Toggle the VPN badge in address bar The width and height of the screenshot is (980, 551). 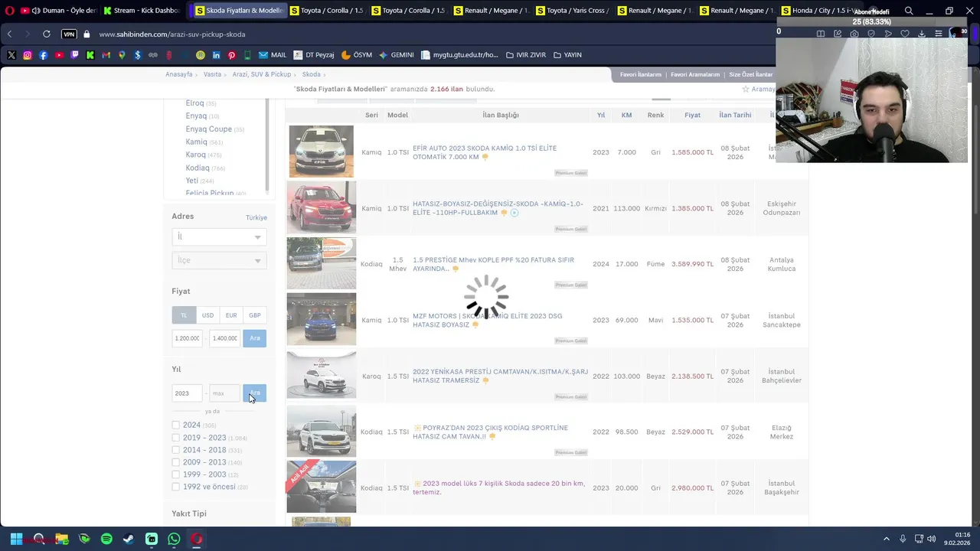(69, 34)
